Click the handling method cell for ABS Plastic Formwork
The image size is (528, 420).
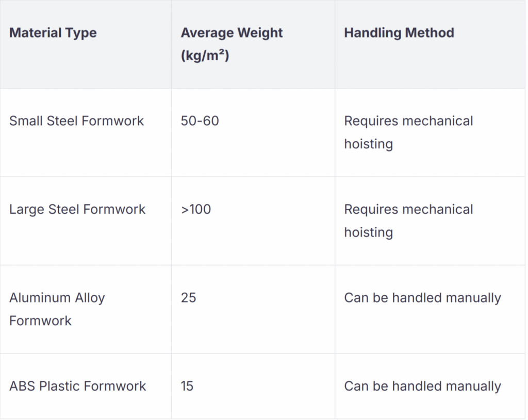[422, 386]
